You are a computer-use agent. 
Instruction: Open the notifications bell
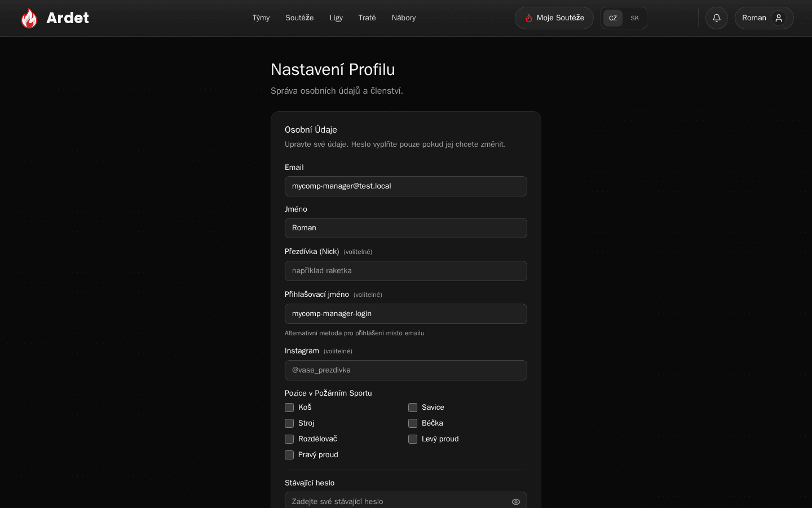tap(717, 18)
